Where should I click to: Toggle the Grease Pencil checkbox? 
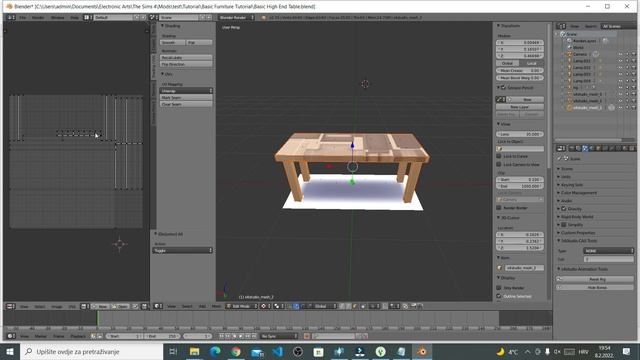503,87
